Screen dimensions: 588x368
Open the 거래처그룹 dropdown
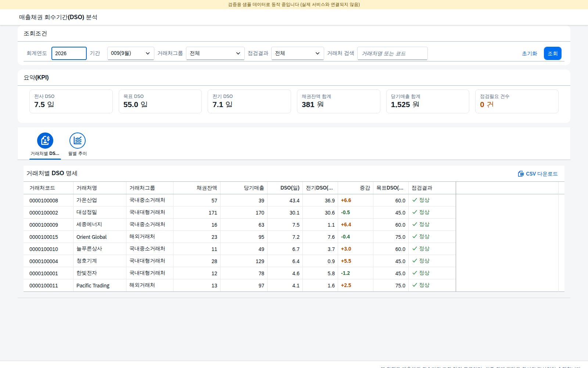(215, 53)
